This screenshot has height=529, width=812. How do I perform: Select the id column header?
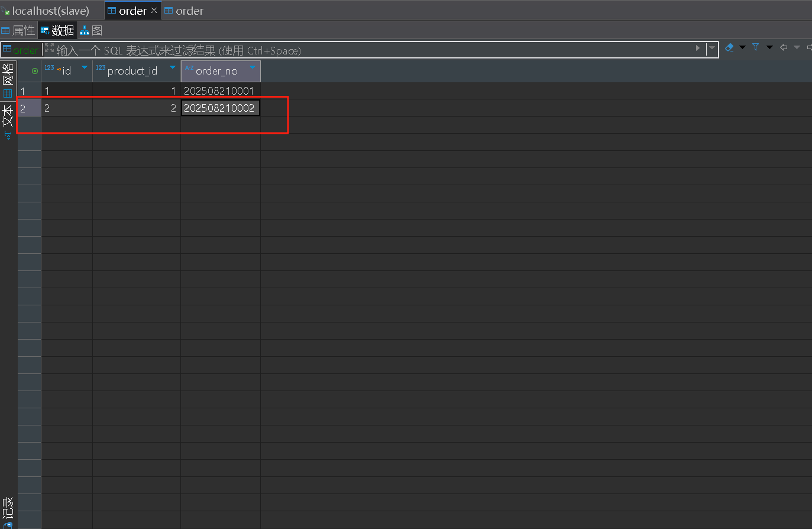66,71
